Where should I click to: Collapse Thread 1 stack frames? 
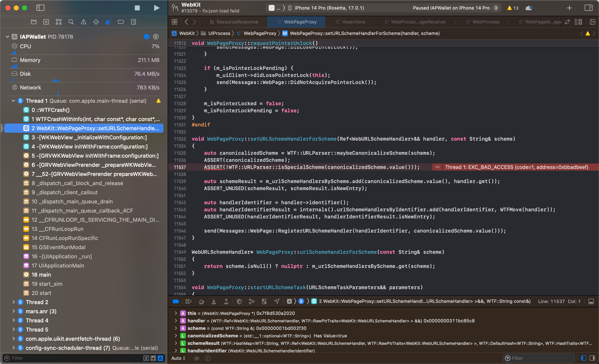pos(13,101)
